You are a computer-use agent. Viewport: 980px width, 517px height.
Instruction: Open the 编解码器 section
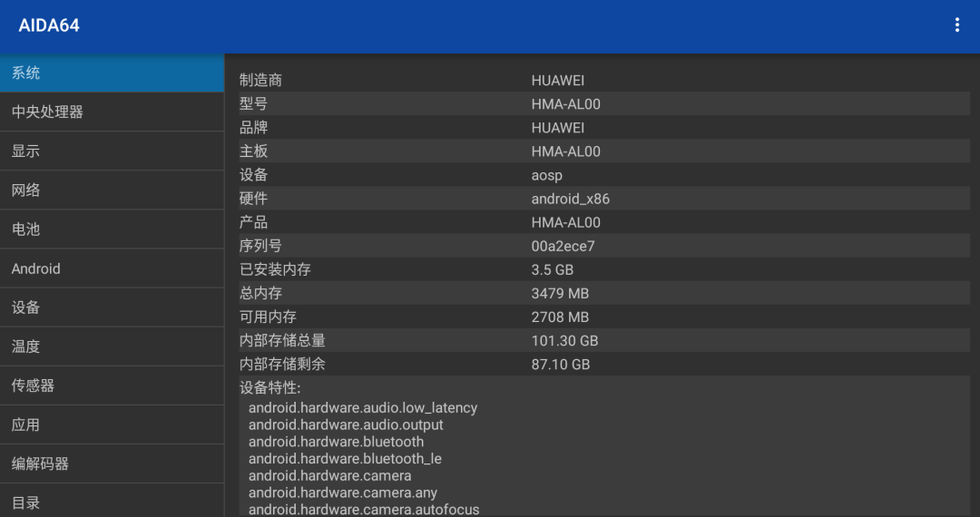(x=112, y=463)
